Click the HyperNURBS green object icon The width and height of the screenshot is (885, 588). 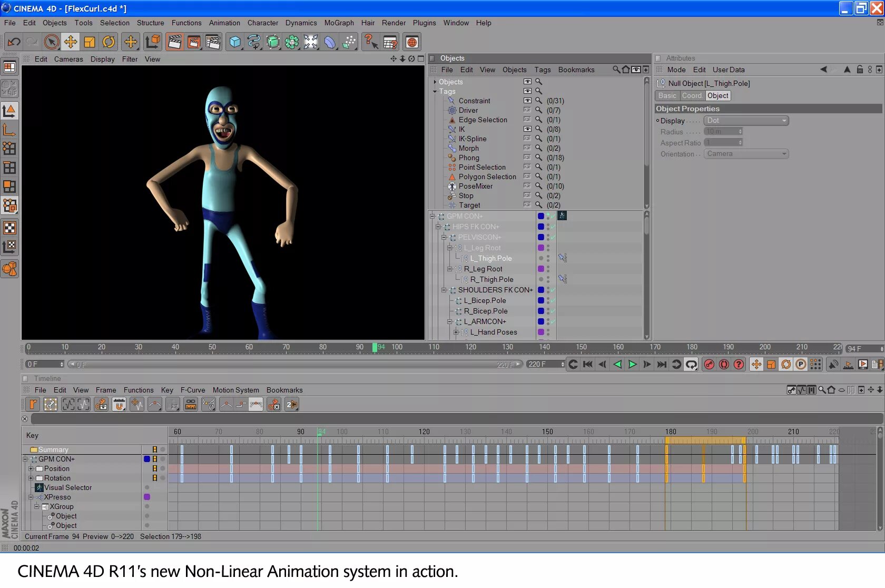pyautogui.click(x=273, y=42)
